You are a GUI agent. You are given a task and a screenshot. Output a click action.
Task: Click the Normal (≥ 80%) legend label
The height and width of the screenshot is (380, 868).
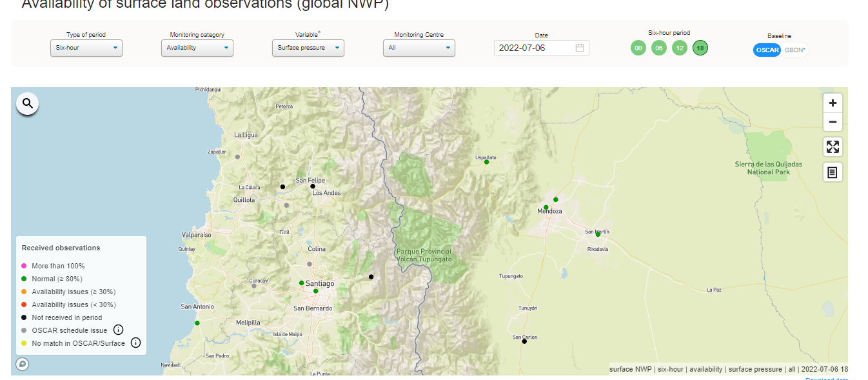(x=58, y=279)
